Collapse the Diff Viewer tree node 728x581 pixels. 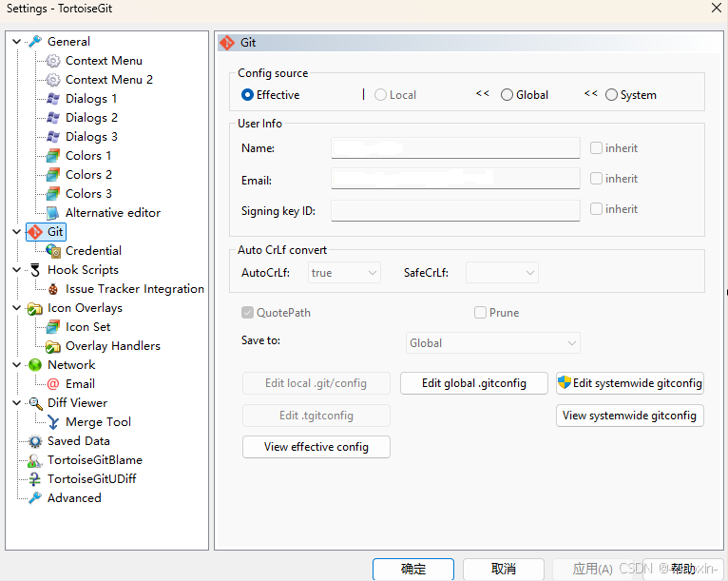point(17,403)
